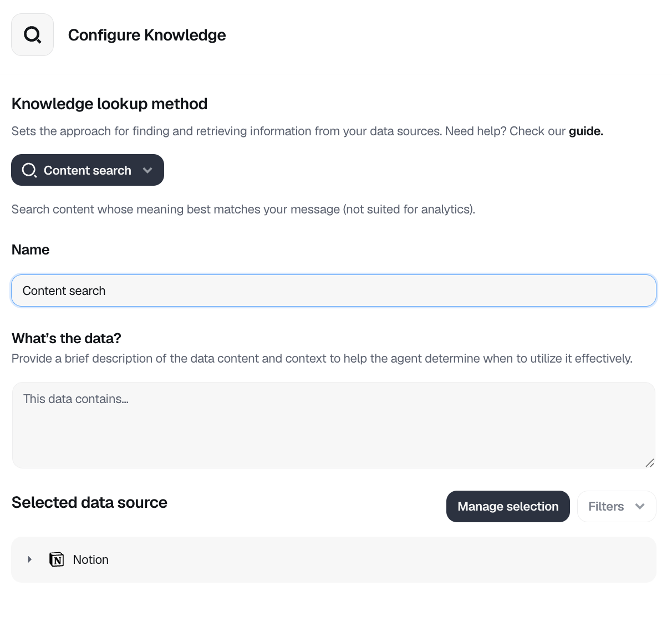The height and width of the screenshot is (642, 672).
Task: Click the Content search button label text
Action: coord(88,170)
